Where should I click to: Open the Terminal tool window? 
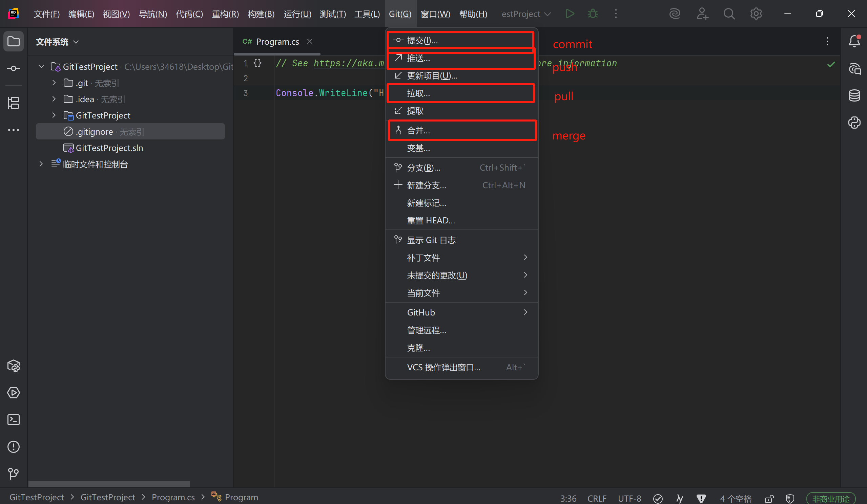[x=14, y=420]
